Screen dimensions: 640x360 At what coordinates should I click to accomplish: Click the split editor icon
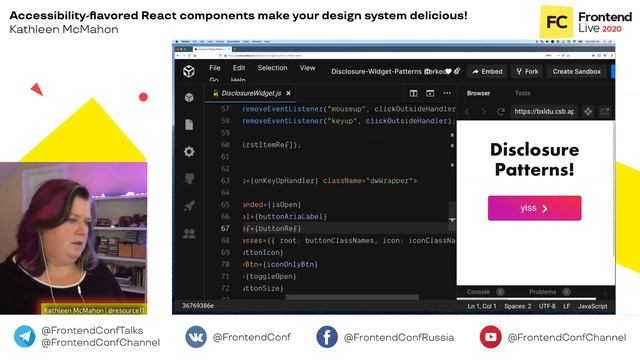tap(413, 93)
